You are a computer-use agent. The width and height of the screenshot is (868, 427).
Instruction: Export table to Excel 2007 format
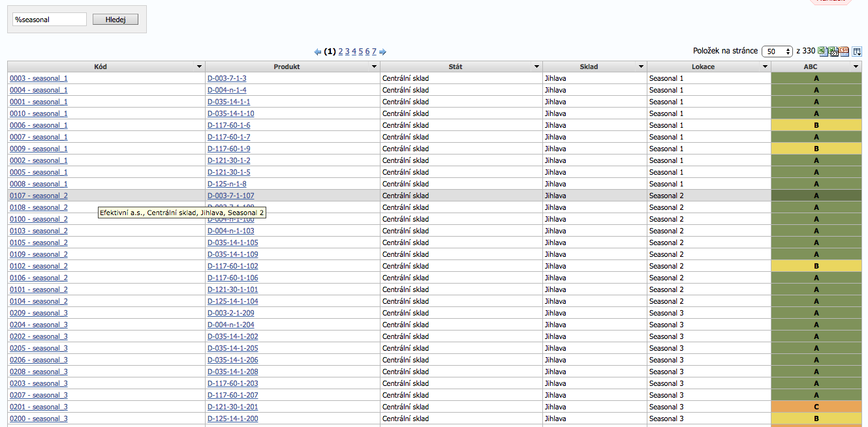click(x=833, y=51)
